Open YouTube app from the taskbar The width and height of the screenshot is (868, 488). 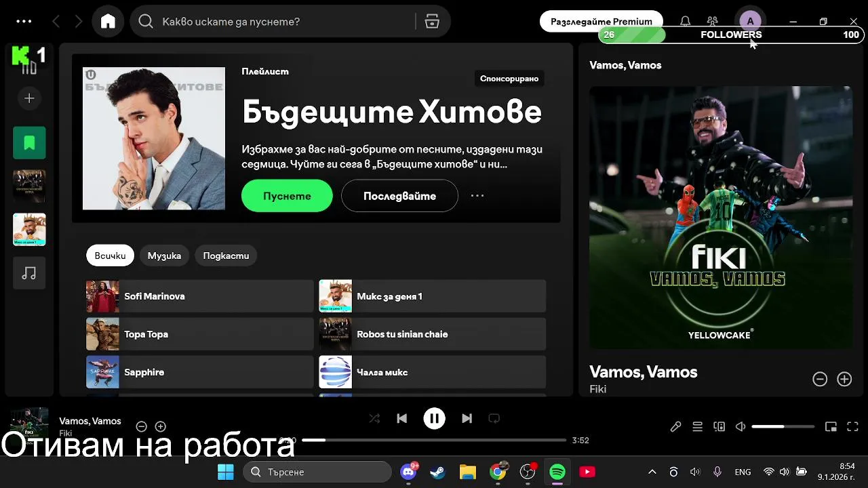(587, 472)
